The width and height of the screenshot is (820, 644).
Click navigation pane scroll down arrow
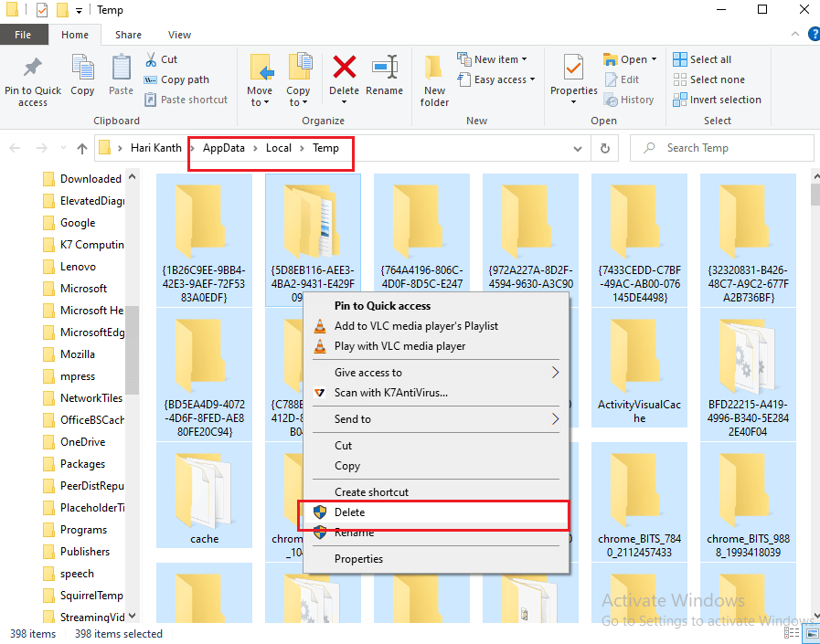point(133,617)
